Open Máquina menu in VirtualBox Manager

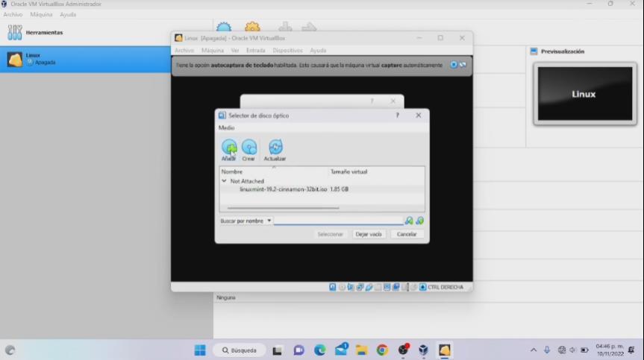[x=41, y=14]
